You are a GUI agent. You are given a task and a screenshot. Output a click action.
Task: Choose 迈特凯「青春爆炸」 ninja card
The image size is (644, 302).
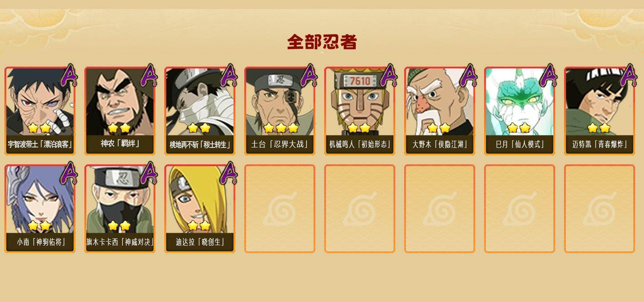pyautogui.click(x=600, y=111)
